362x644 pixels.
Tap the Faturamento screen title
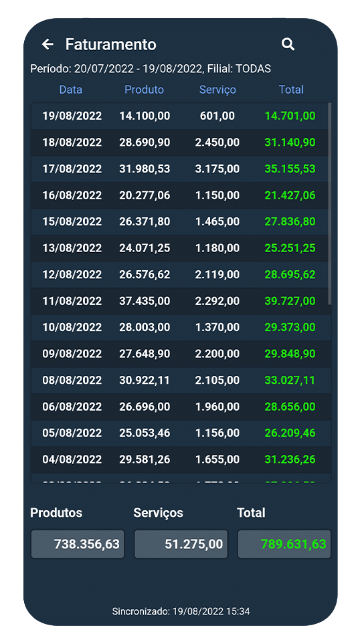coord(111,44)
